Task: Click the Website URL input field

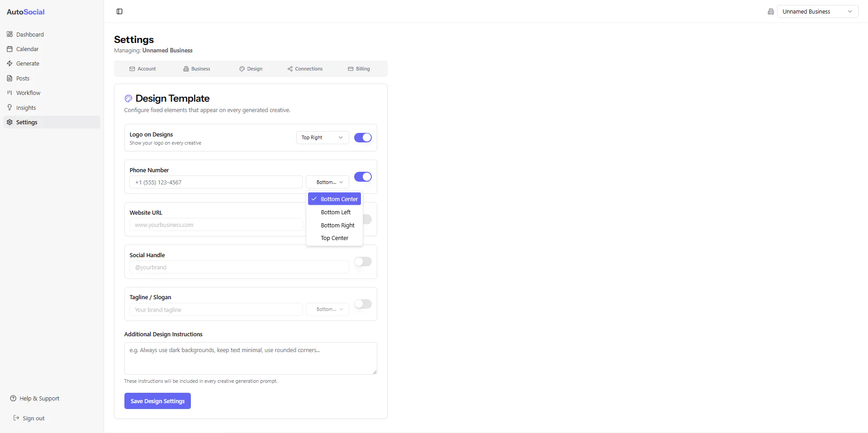Action: (x=216, y=225)
